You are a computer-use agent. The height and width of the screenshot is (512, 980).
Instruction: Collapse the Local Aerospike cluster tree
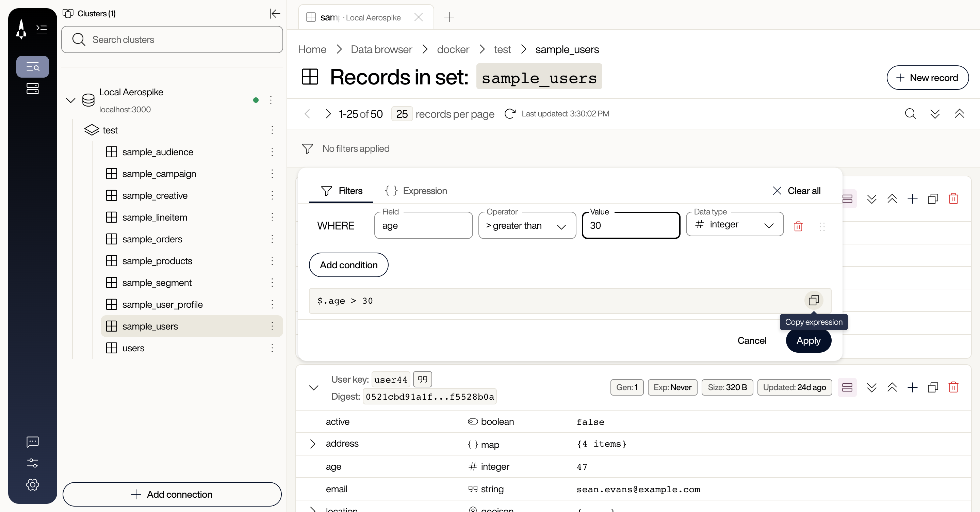point(71,100)
